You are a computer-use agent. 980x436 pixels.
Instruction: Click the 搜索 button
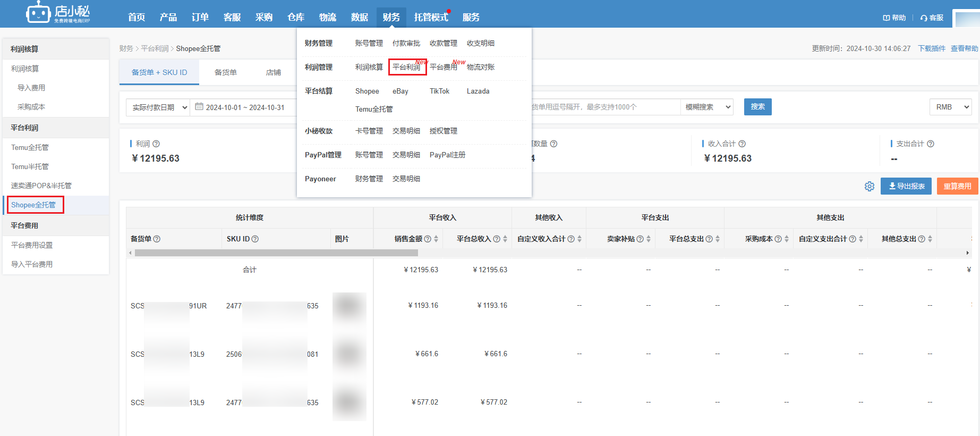click(758, 107)
